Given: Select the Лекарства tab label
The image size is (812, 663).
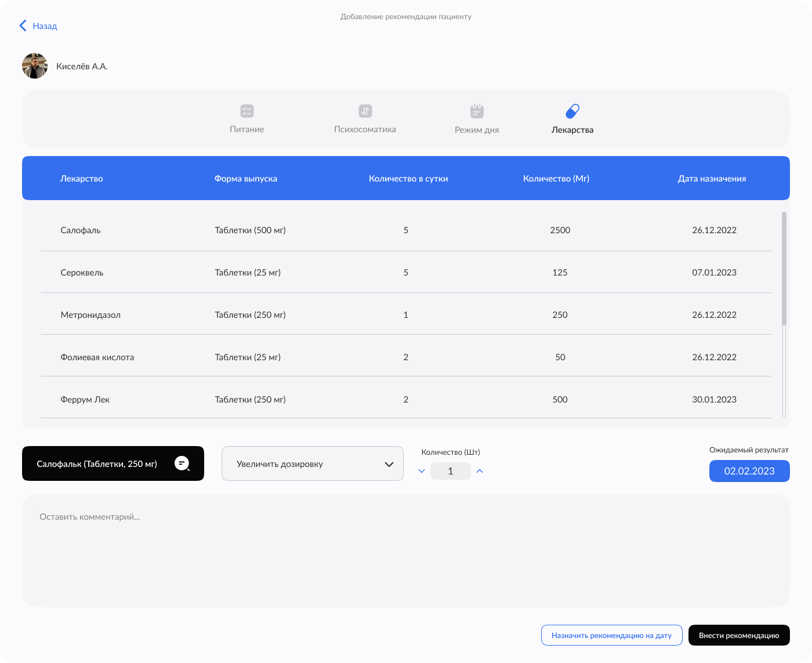Looking at the screenshot, I should click(x=572, y=130).
